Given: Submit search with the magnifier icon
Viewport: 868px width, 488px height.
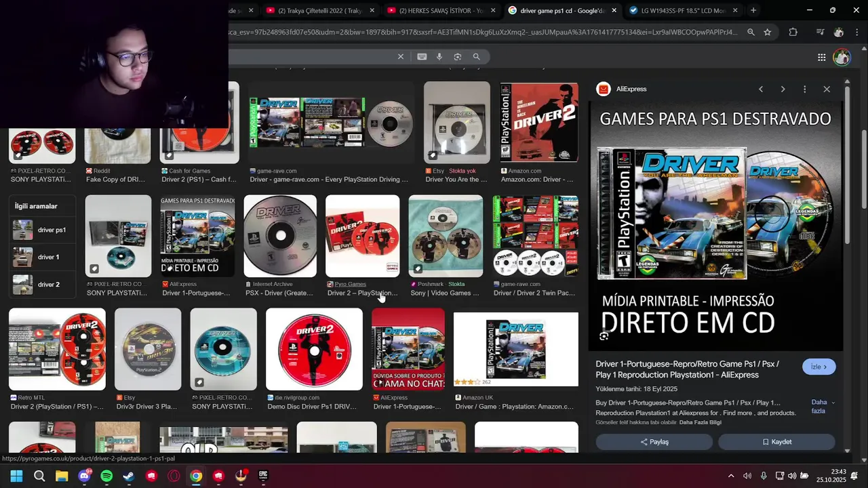Looking at the screenshot, I should (x=477, y=57).
